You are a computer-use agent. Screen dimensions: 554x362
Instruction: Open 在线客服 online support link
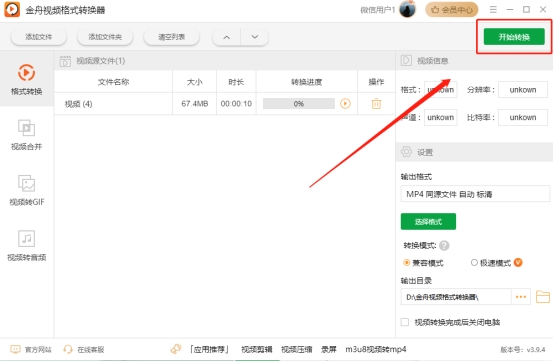[91, 350]
